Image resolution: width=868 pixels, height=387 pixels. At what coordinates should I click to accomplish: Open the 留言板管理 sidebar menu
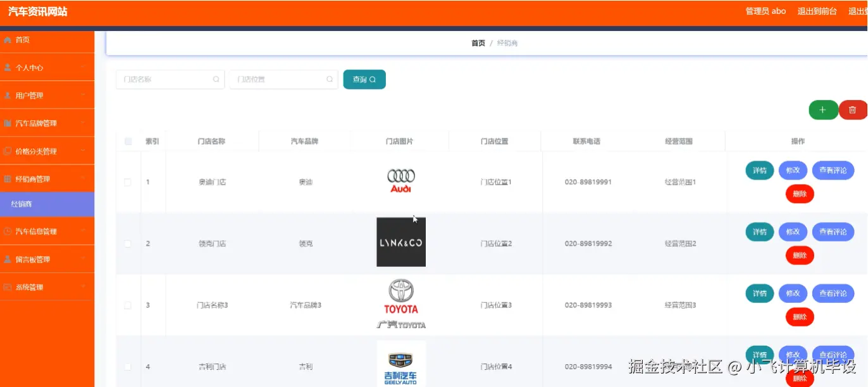tap(47, 259)
